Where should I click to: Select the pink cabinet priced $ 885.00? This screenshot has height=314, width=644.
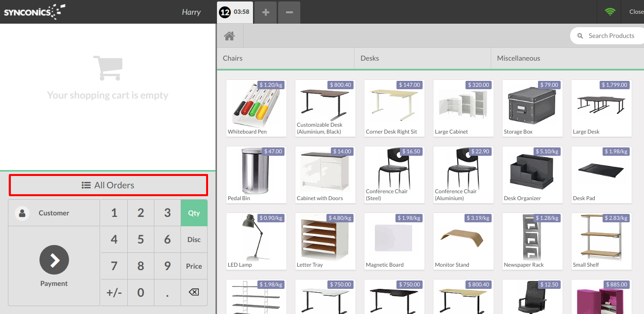[602, 297]
